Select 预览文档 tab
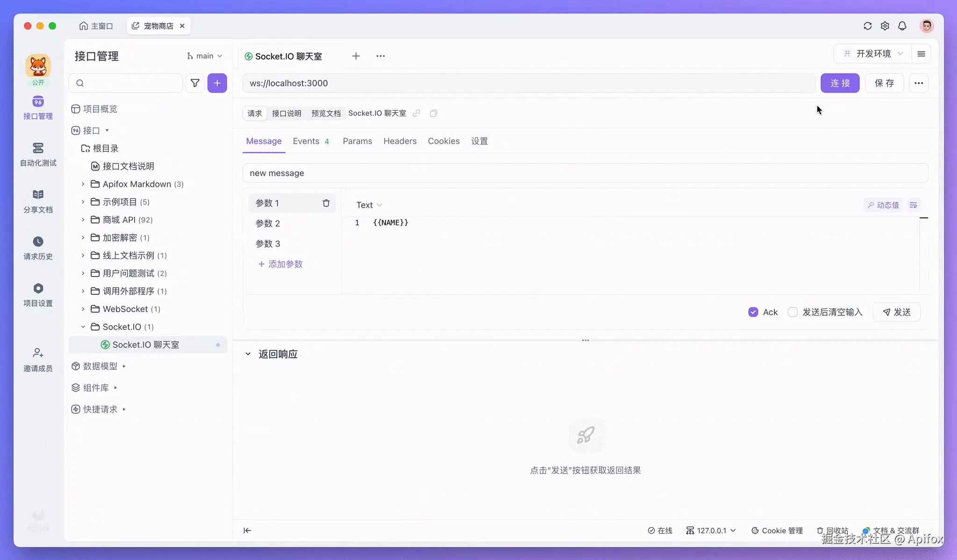 click(x=326, y=113)
